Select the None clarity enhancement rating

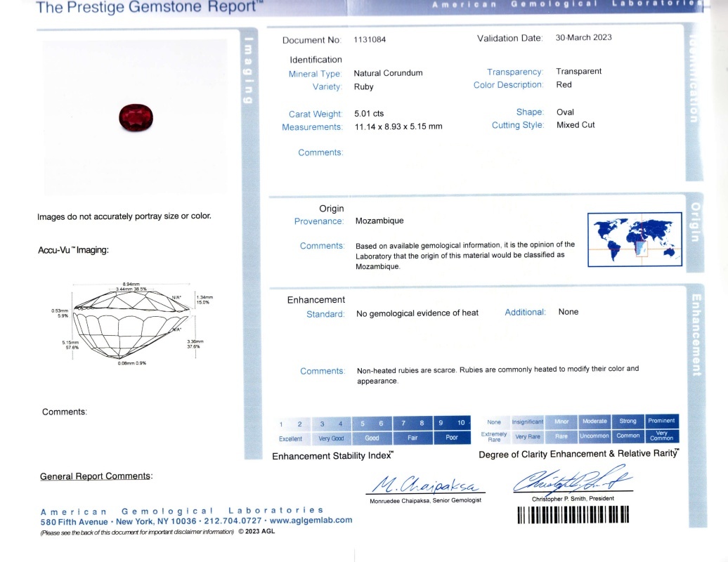494,422
